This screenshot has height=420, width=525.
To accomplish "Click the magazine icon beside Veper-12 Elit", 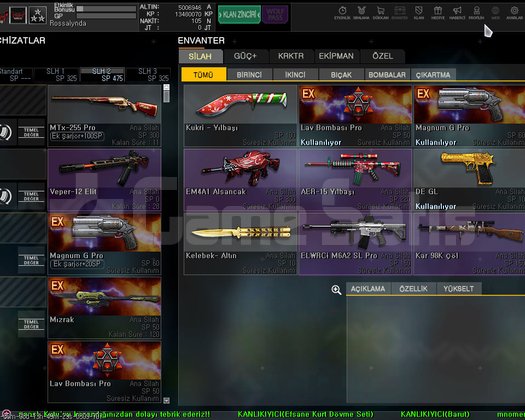I will point(5,196).
